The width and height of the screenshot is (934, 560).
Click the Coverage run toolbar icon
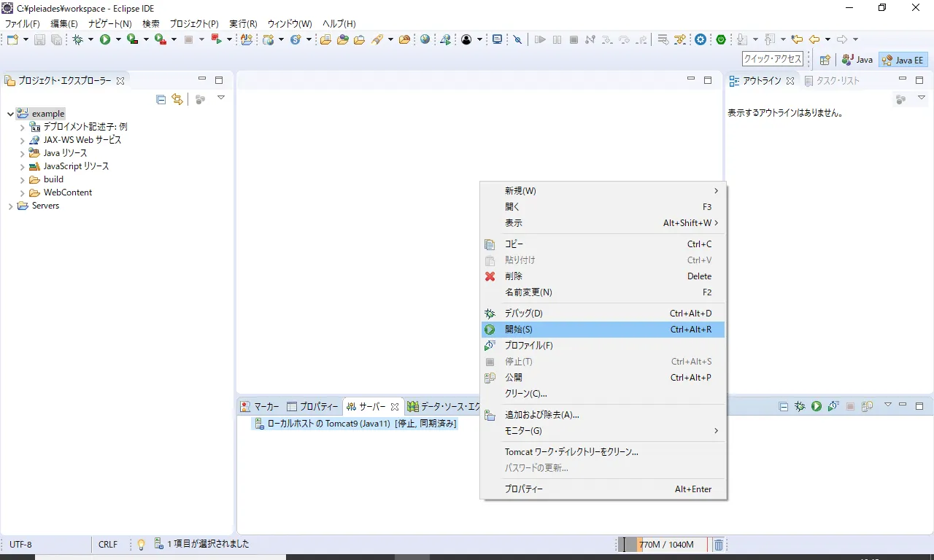(x=133, y=39)
